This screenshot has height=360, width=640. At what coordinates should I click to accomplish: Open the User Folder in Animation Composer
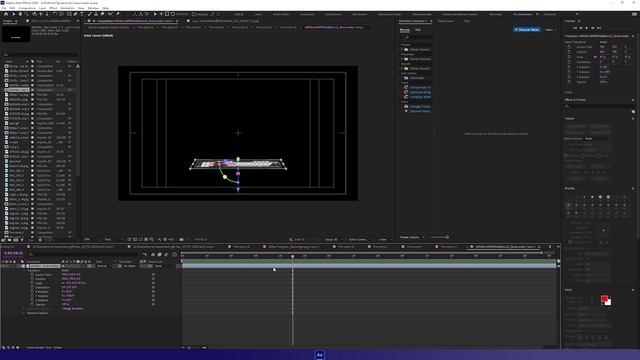point(417,78)
